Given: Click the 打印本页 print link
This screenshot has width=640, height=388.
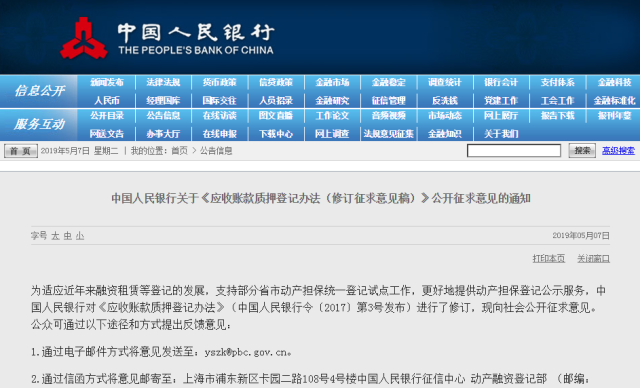Looking at the screenshot, I should coord(549,259).
